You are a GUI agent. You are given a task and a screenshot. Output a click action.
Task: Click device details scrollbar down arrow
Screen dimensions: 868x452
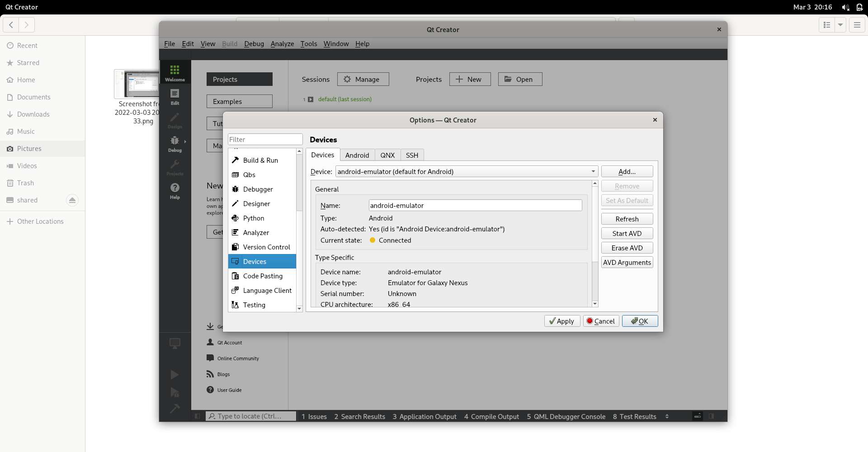595,304
